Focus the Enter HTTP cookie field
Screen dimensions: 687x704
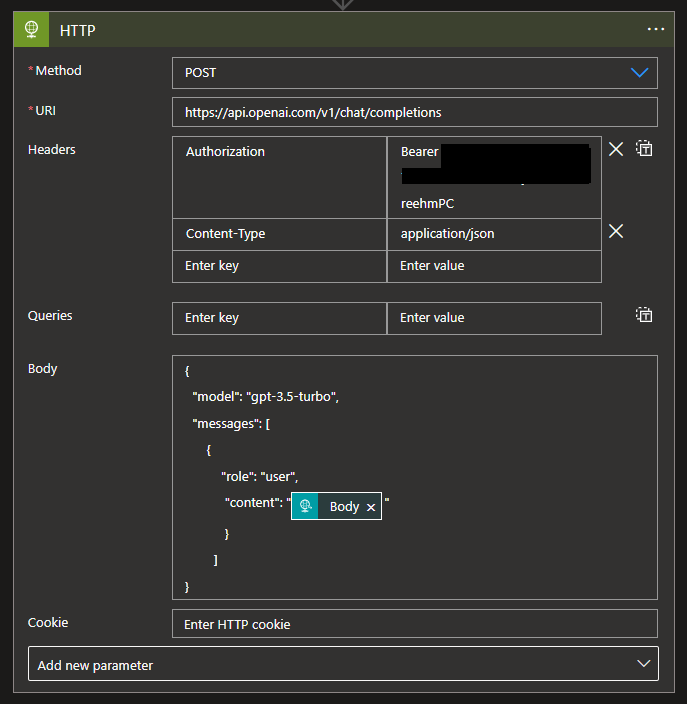tap(414, 624)
